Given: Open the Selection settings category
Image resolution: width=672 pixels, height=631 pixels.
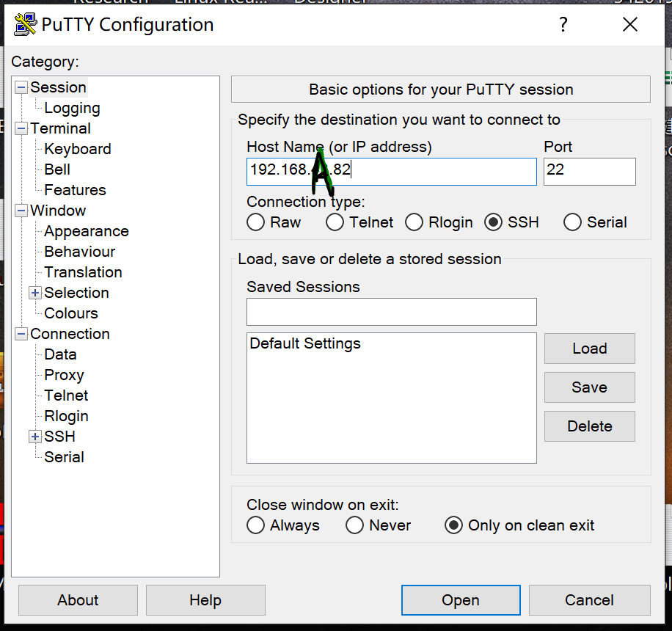Looking at the screenshot, I should pyautogui.click(x=76, y=293).
